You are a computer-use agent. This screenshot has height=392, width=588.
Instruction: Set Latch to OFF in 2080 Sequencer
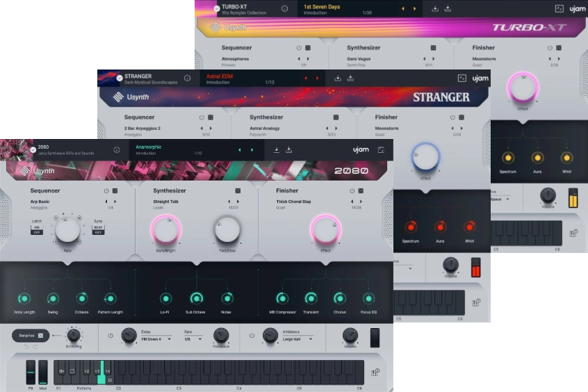click(x=37, y=232)
